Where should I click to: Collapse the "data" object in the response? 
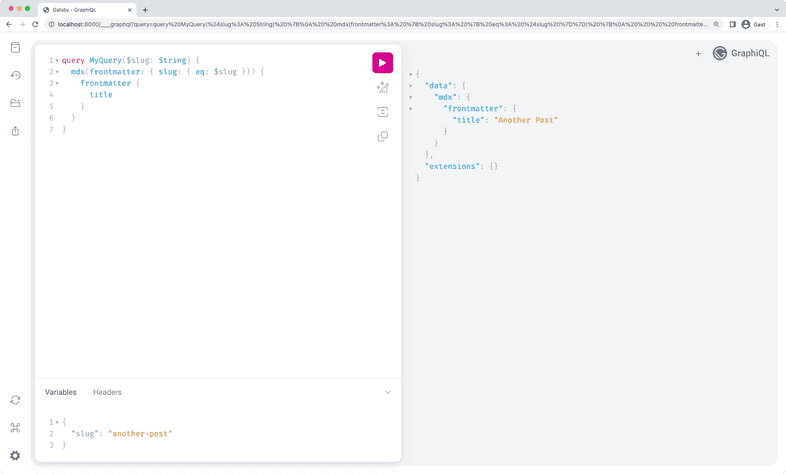(x=410, y=86)
